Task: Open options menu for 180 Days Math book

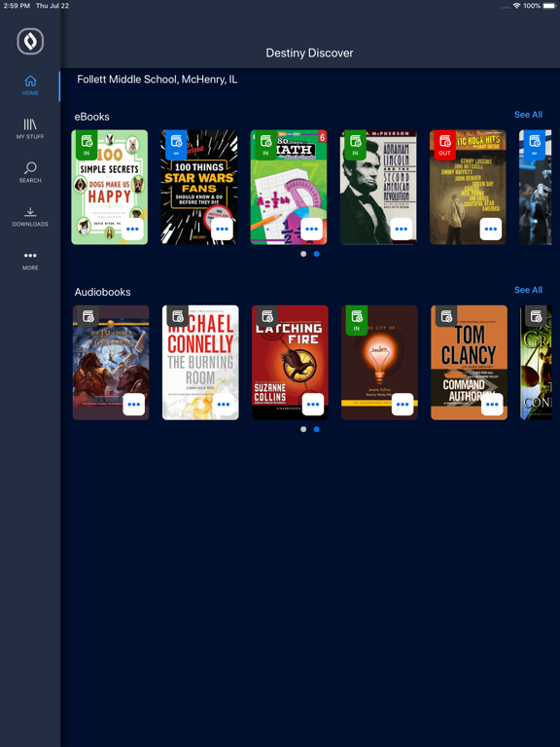Action: point(311,230)
